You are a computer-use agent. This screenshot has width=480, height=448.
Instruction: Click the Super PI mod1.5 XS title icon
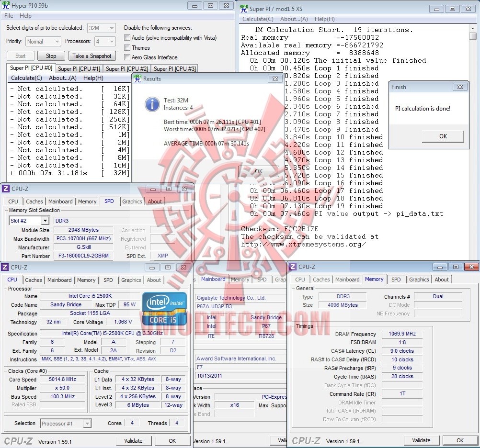point(244,9)
